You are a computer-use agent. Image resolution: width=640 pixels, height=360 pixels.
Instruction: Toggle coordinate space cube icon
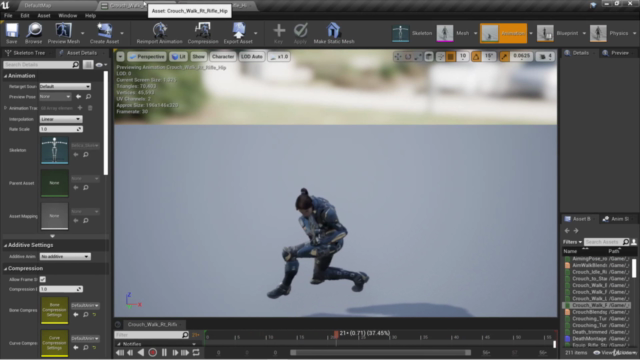(429, 57)
